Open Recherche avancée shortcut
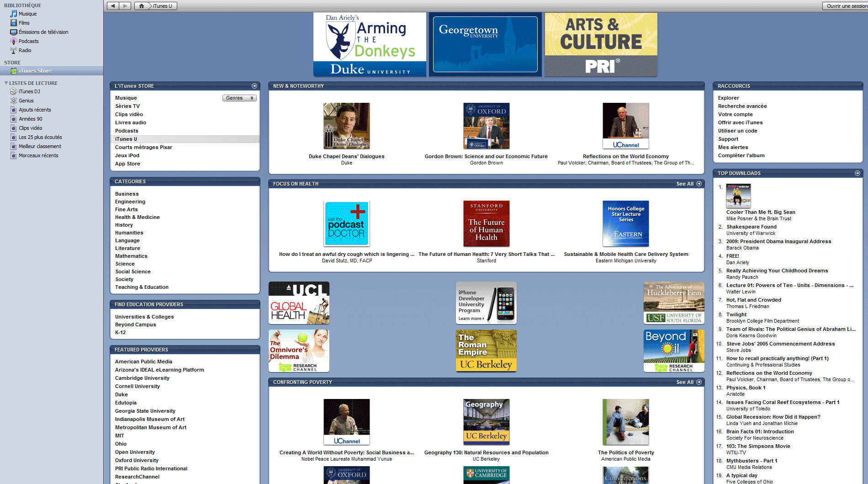This screenshot has height=484, width=868. coord(742,106)
